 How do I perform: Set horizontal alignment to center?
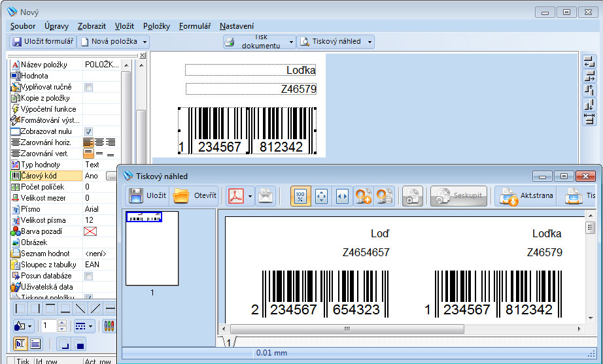(99, 142)
